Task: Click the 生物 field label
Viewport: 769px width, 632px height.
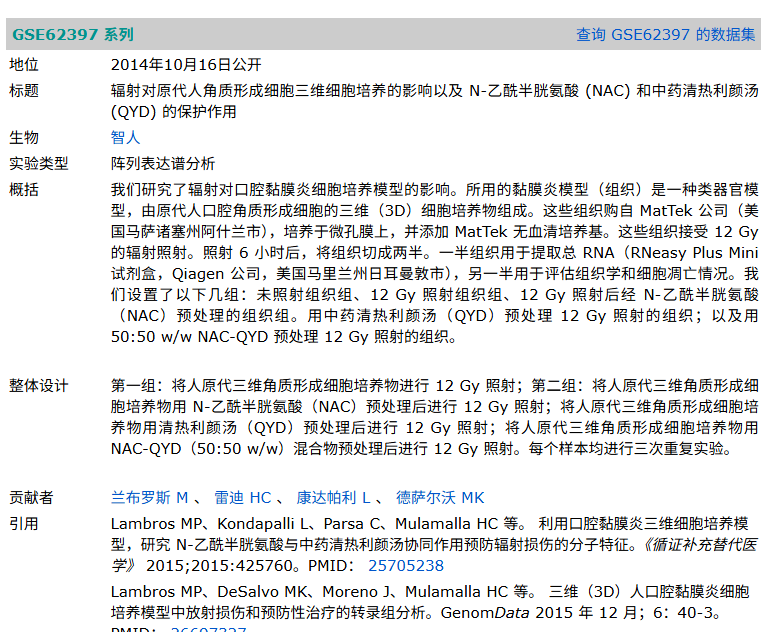Action: point(24,137)
